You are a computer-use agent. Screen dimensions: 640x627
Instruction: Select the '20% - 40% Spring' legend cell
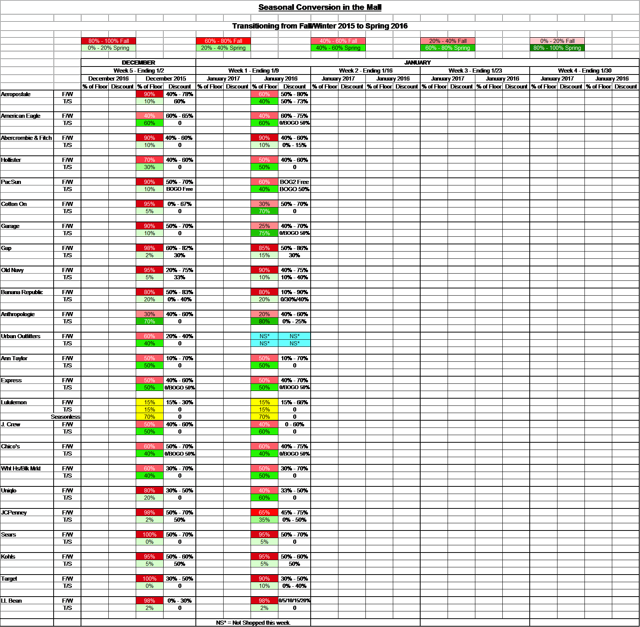tap(223, 48)
